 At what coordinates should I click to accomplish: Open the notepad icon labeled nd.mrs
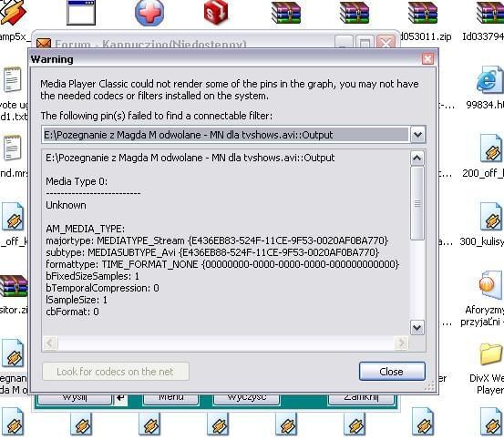pos(12,147)
